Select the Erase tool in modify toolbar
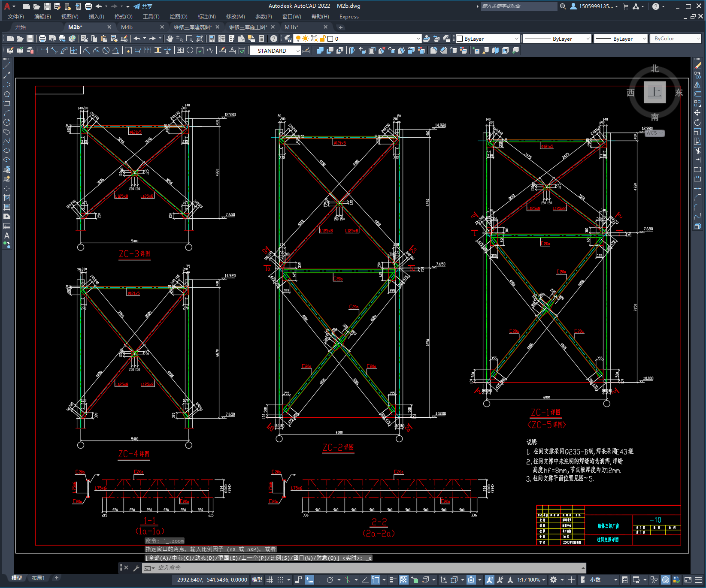Viewport: 706px width, 588px height. pyautogui.click(x=697, y=66)
